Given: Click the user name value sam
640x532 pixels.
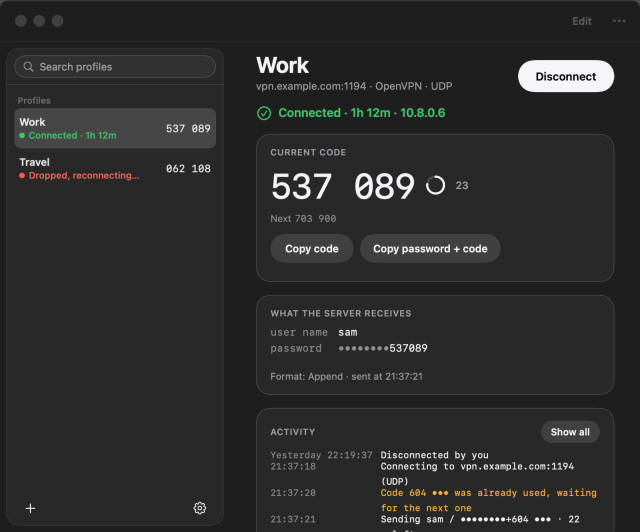Looking at the screenshot, I should point(348,333).
